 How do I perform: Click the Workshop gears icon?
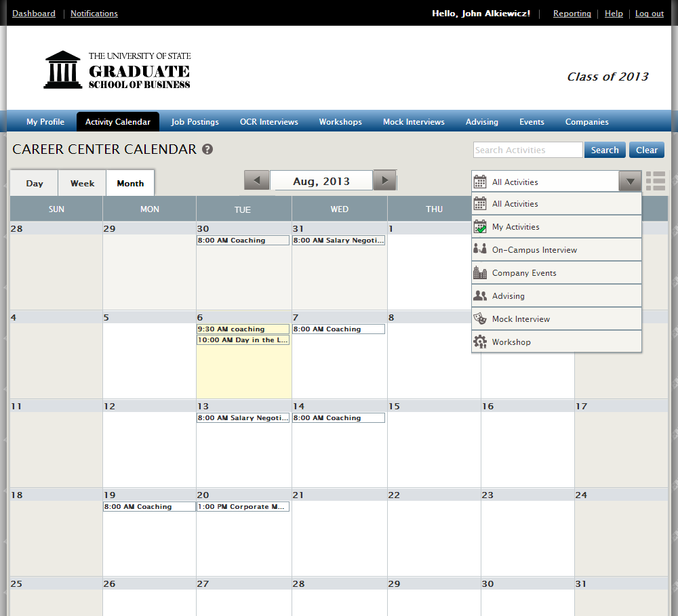pos(480,342)
